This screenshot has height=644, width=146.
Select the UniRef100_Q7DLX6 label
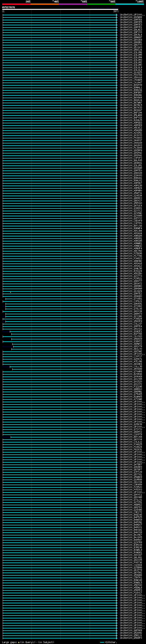click(x=131, y=308)
